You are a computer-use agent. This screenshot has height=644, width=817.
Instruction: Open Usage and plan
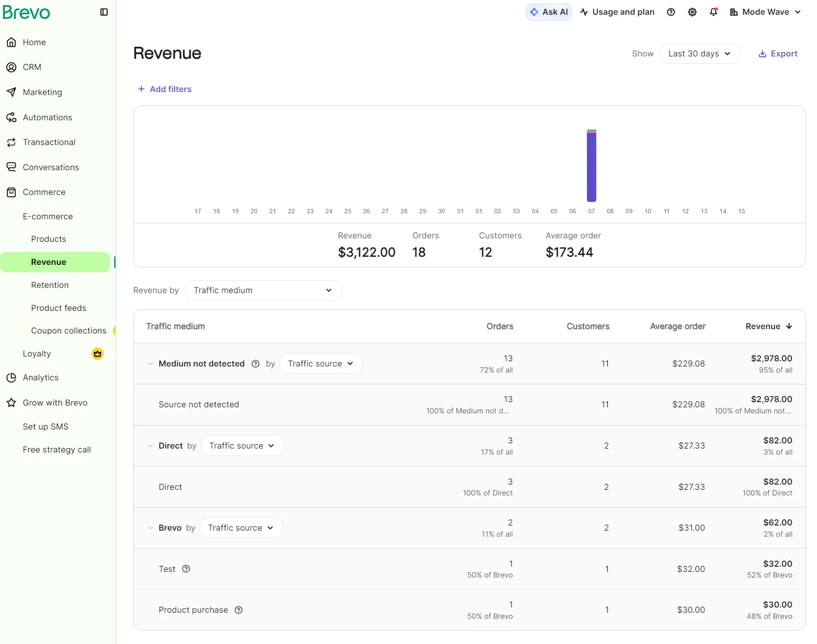click(x=617, y=12)
